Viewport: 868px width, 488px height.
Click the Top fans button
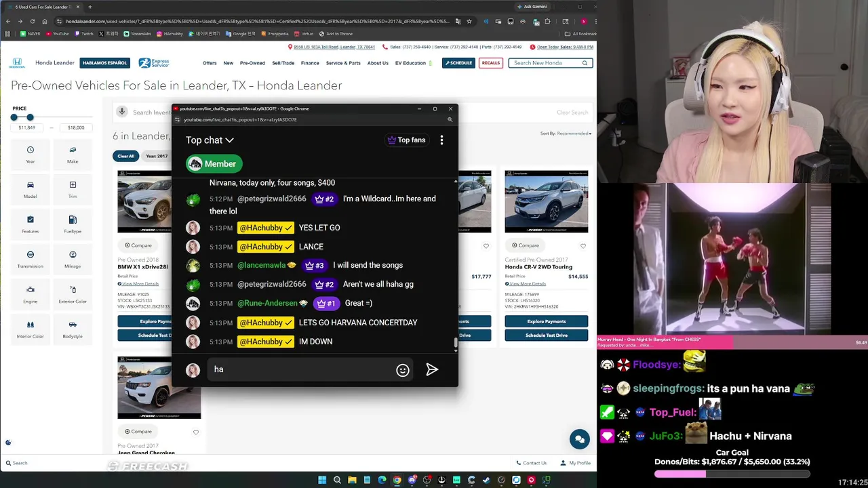coord(406,140)
